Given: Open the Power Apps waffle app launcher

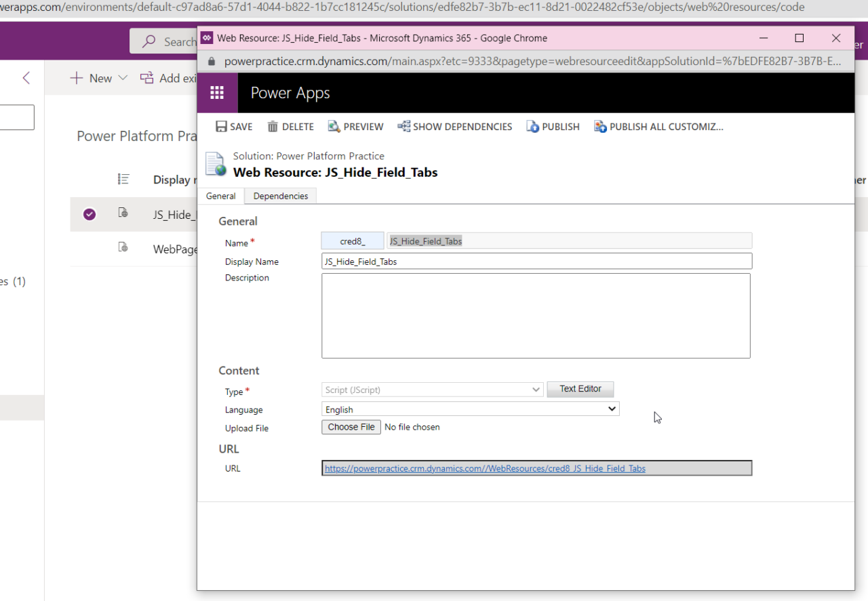Looking at the screenshot, I should [217, 93].
